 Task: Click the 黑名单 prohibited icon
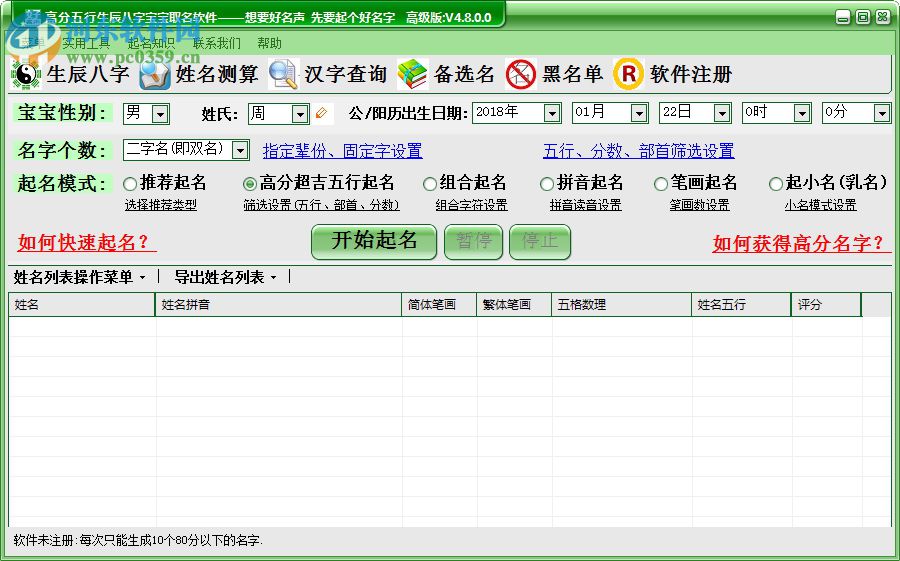521,75
